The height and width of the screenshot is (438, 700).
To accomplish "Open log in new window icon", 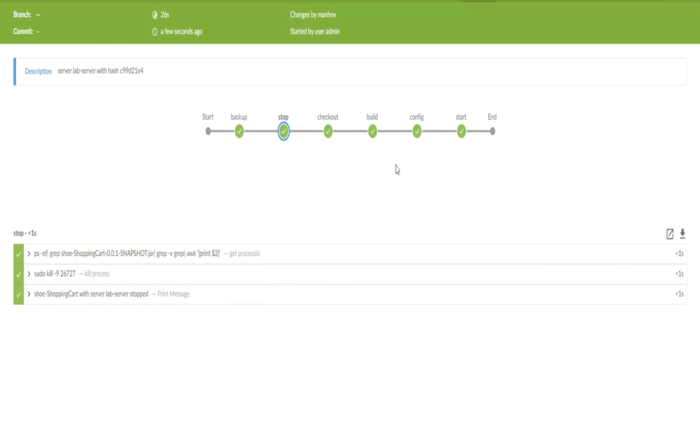I will point(670,234).
